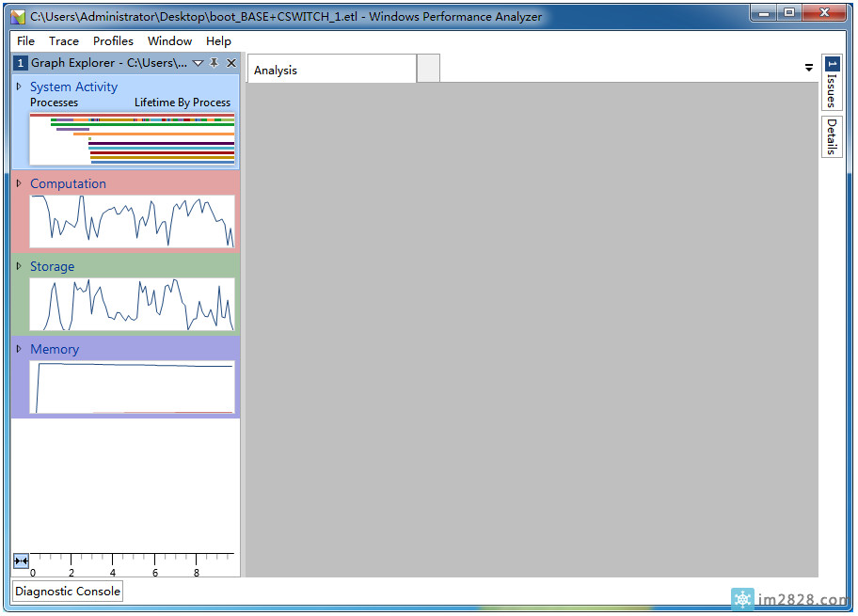Expand the Memory graph group

[19, 349]
